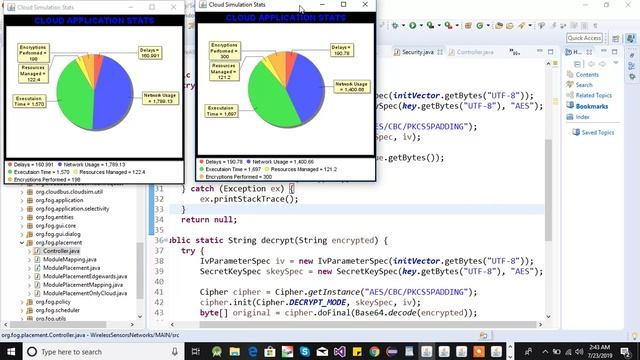
Task: Switch to the Controller.java editor tab
Action: tap(471, 52)
